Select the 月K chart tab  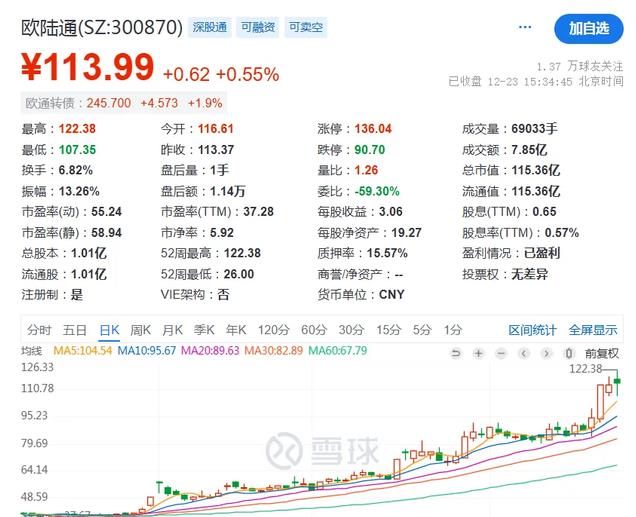[x=172, y=330]
